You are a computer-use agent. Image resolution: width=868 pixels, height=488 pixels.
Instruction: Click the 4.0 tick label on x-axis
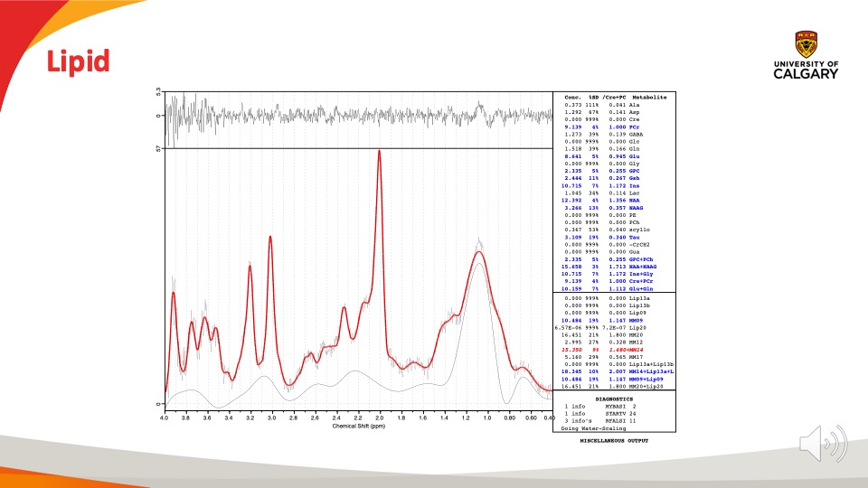click(x=165, y=418)
